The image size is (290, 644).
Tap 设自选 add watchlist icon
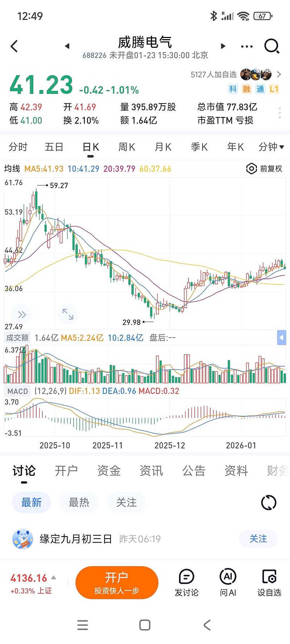pyautogui.click(x=269, y=583)
